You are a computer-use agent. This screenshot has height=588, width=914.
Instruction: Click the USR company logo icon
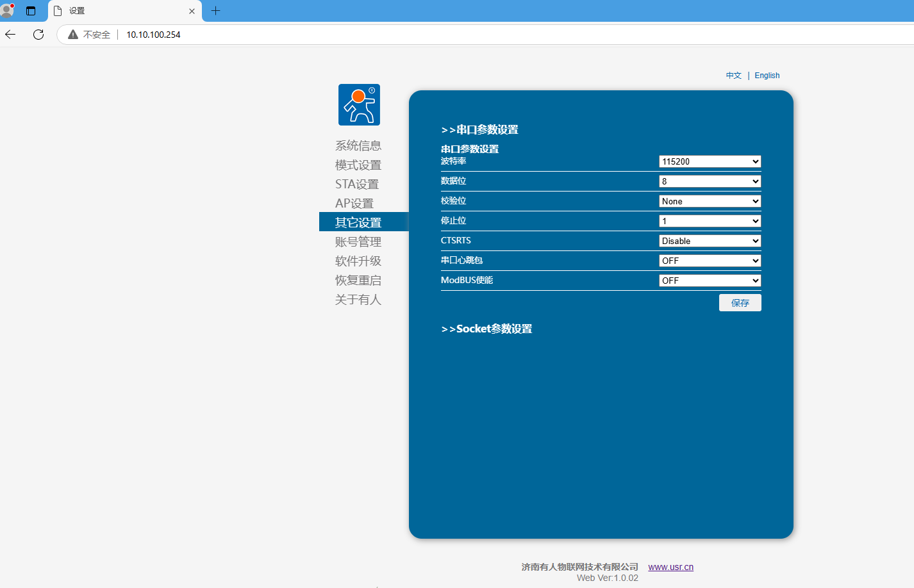[359, 104]
